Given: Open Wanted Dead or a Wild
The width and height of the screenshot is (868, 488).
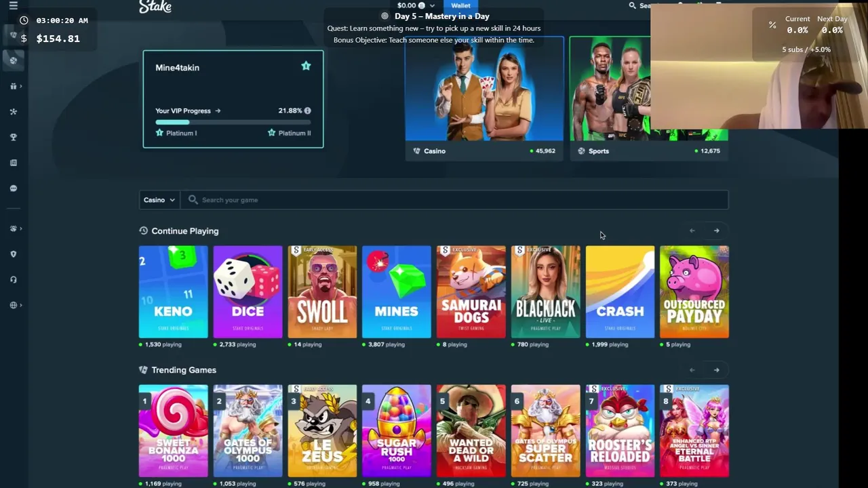Looking at the screenshot, I should pyautogui.click(x=471, y=431).
